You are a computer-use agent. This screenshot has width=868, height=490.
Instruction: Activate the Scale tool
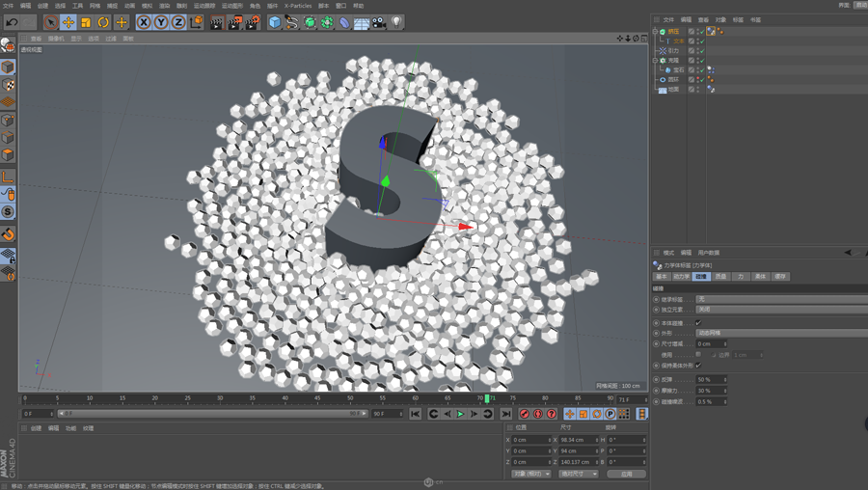86,23
